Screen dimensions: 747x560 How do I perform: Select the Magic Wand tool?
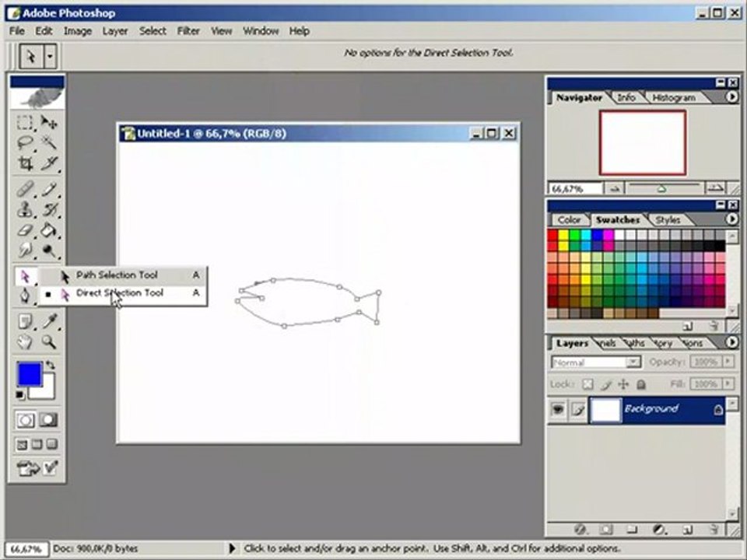coord(49,142)
